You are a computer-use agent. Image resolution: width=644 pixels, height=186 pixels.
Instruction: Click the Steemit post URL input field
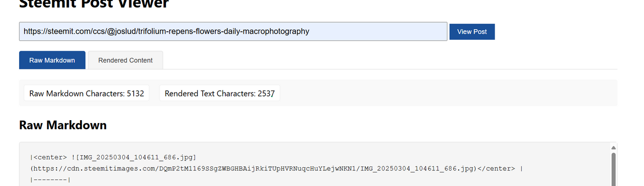click(233, 31)
